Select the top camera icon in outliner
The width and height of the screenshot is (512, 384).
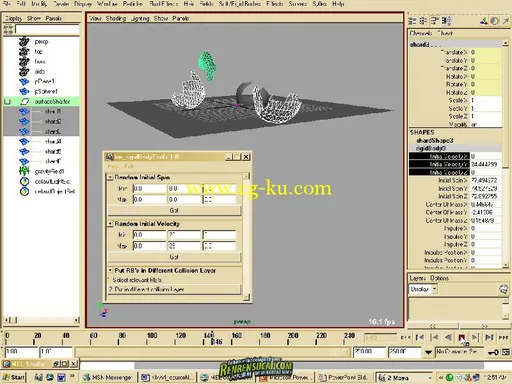(24, 52)
